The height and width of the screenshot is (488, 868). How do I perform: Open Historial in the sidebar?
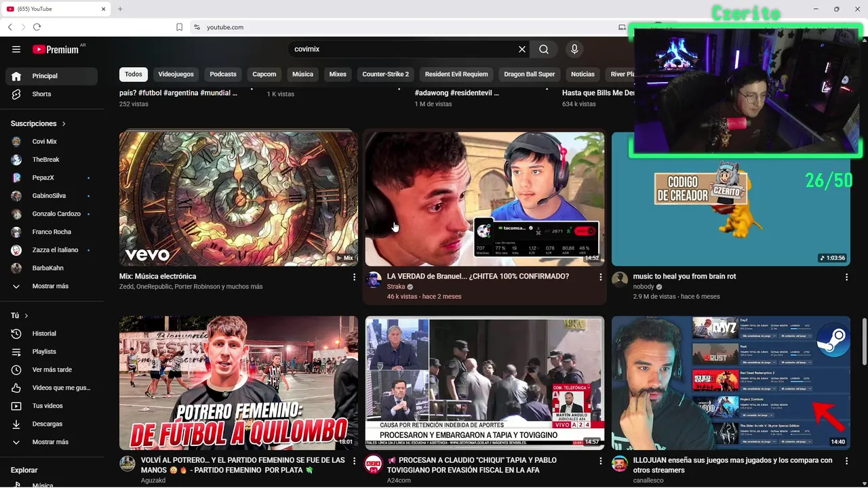pyautogui.click(x=52, y=333)
